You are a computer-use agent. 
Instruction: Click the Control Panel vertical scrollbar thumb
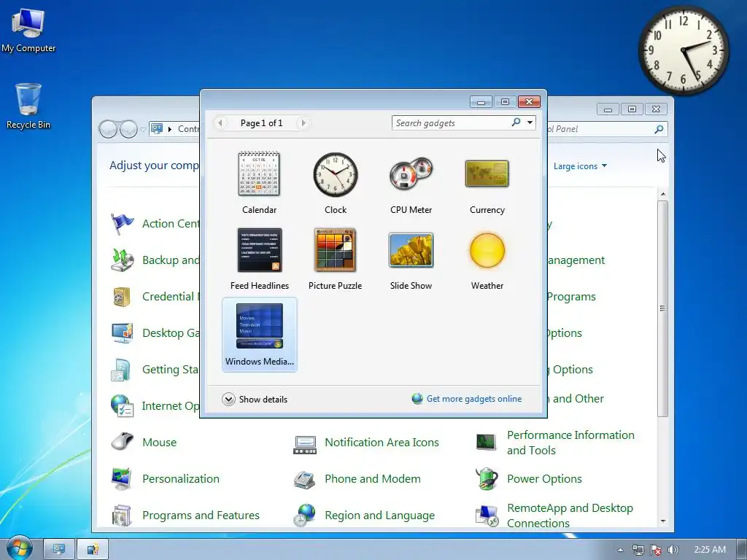click(x=662, y=308)
